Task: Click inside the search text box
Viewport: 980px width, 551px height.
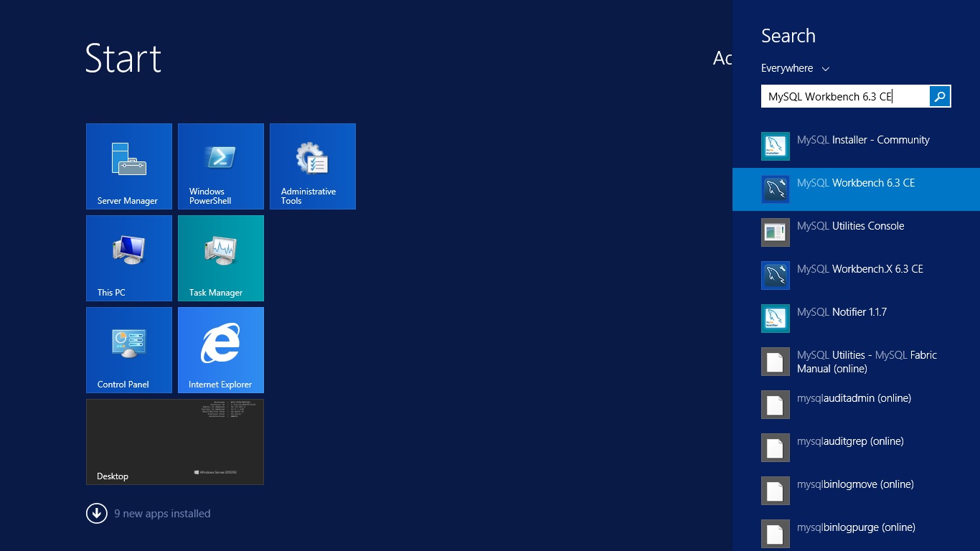Action: coord(845,97)
